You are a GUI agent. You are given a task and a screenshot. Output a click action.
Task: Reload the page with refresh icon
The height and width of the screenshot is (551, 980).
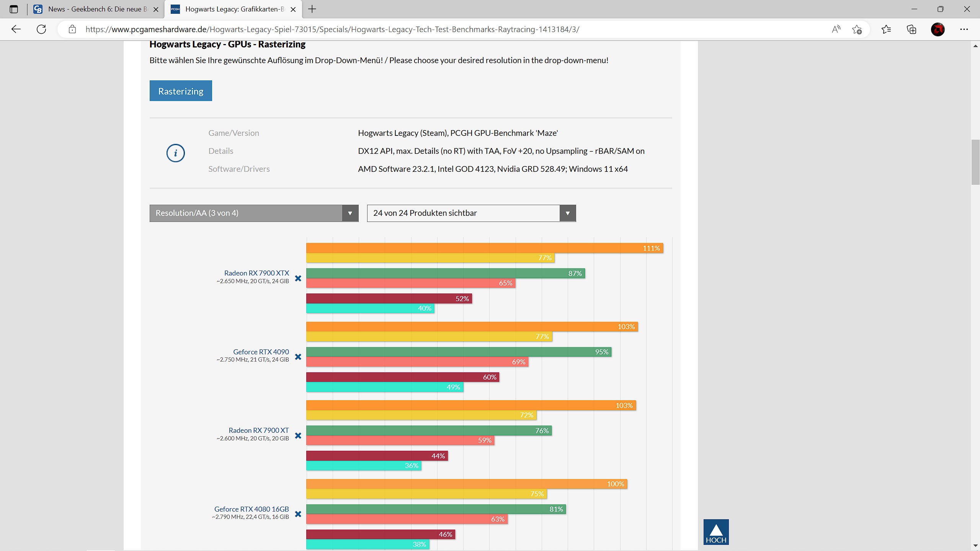pos(41,29)
